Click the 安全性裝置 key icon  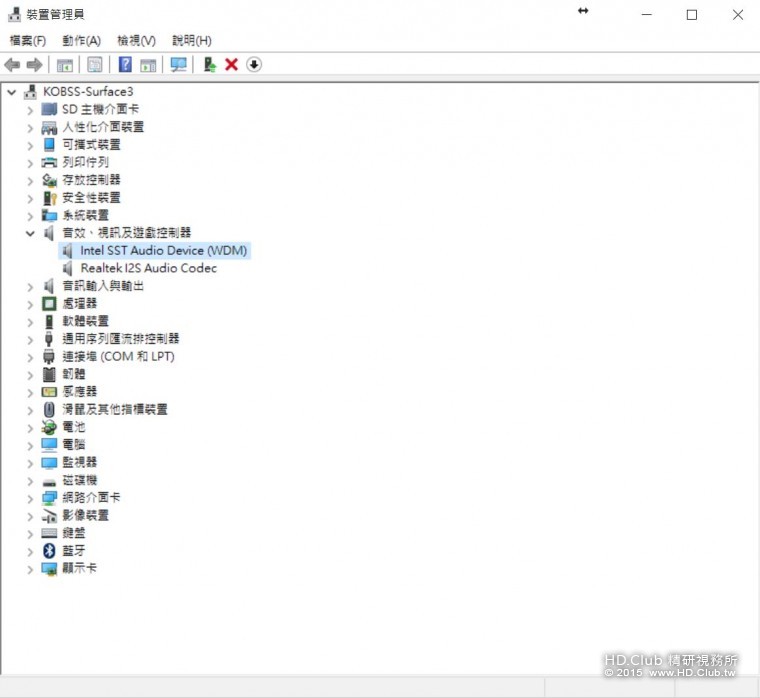click(x=49, y=198)
